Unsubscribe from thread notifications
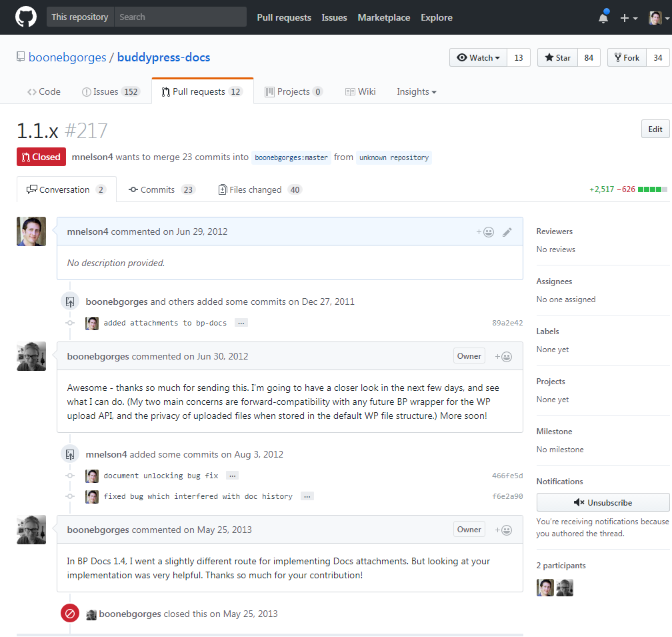672x637 pixels. point(603,502)
